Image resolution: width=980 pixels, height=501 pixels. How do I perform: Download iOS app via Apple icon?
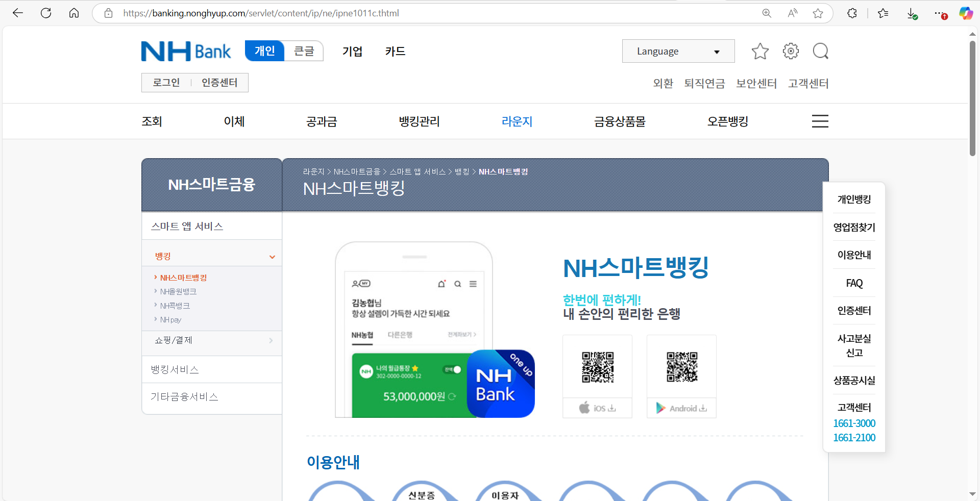[597, 408]
